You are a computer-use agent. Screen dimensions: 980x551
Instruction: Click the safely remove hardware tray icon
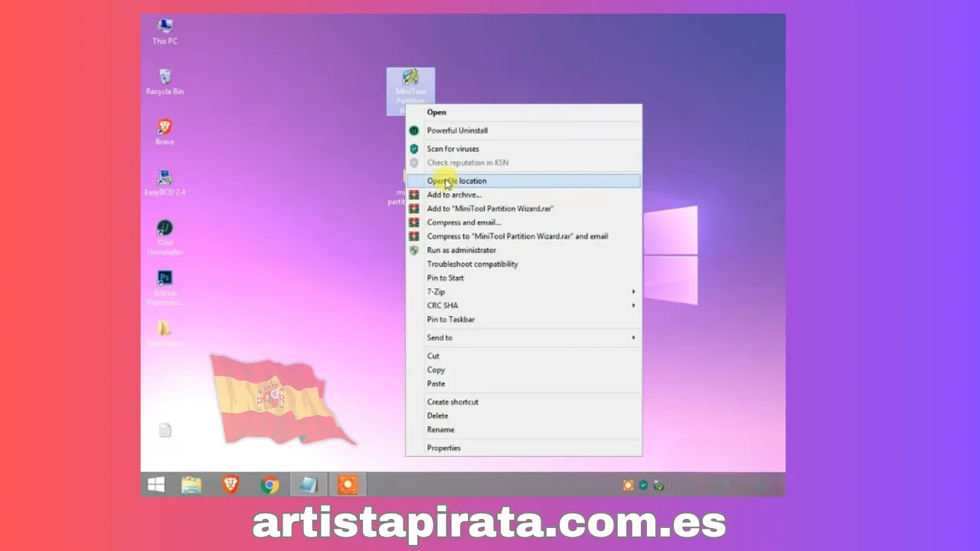[658, 485]
